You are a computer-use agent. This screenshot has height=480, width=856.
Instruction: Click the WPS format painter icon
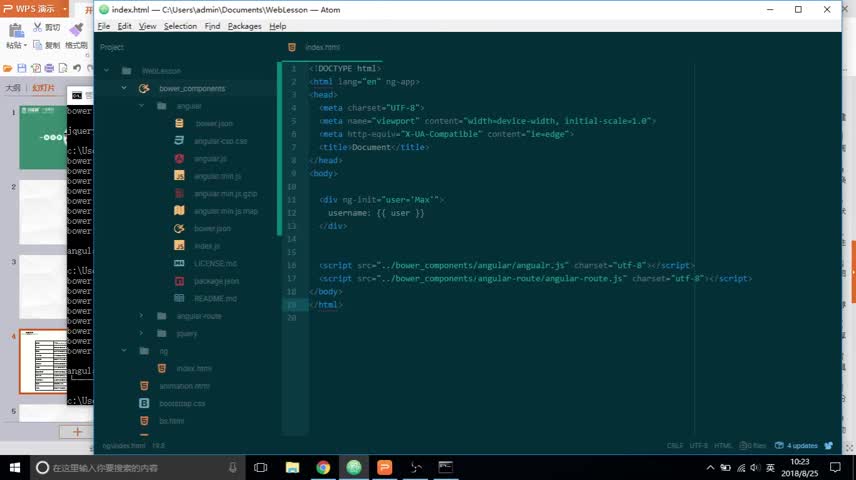click(x=76, y=29)
